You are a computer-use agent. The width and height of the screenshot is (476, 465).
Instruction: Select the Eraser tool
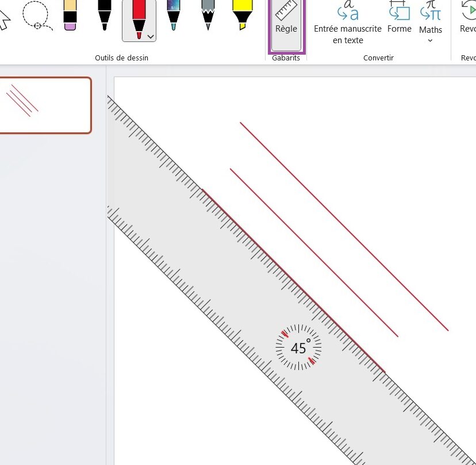[70, 15]
